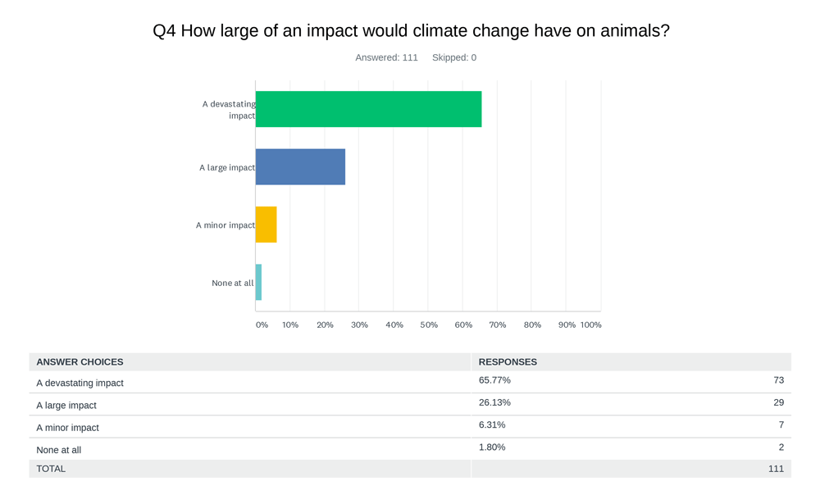Click the 'RESPONSES' column header
820x504 pixels.
pos(508,362)
